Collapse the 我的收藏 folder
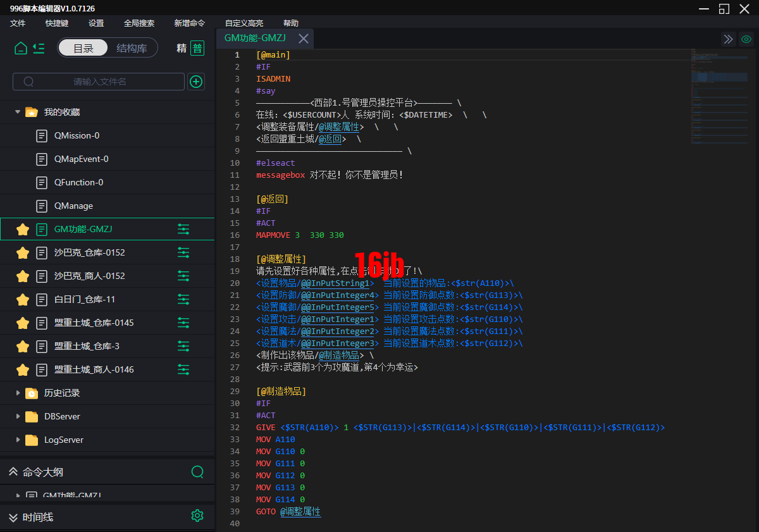Screen dimensions: 759x532 18,112
